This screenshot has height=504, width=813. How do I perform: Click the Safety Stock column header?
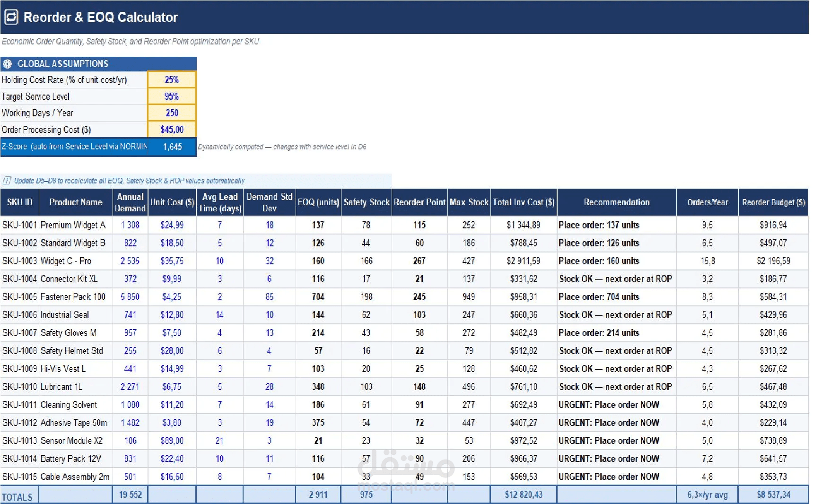[x=367, y=202]
